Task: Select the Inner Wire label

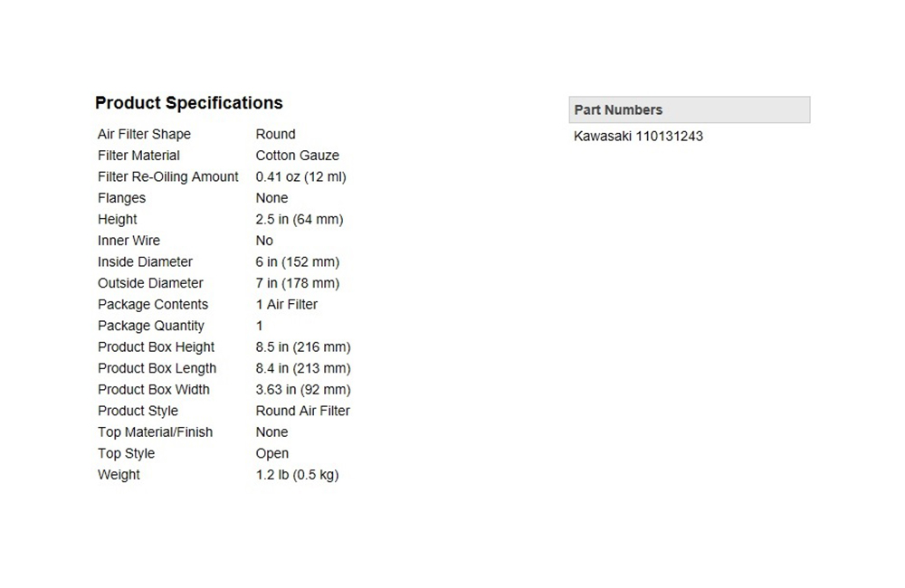Action: pyautogui.click(x=129, y=241)
